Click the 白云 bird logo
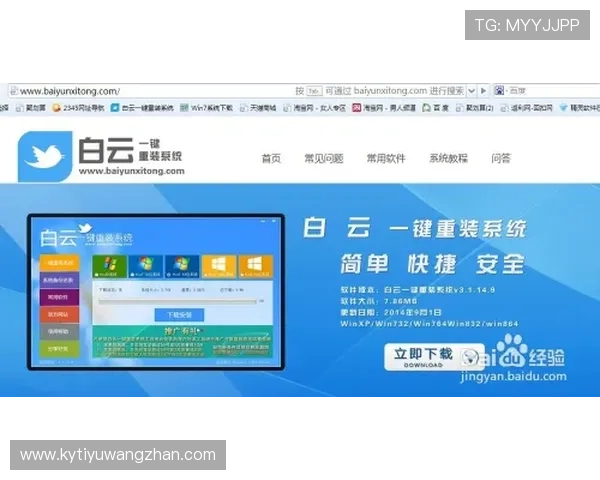The width and height of the screenshot is (600, 480). coord(45,157)
